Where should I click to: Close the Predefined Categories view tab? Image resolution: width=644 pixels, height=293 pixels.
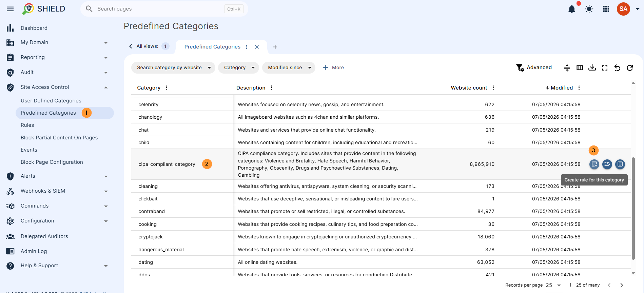pos(257,47)
